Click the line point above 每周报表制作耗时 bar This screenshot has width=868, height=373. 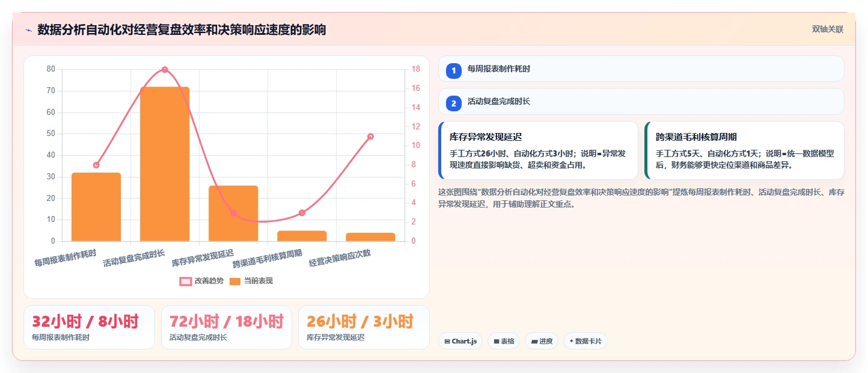click(x=96, y=165)
